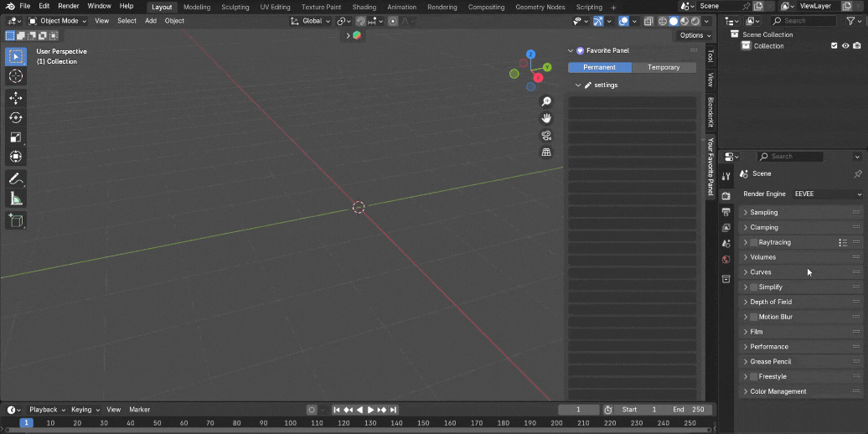Click the viewport zoom magnifier icon
Image resolution: width=868 pixels, height=434 pixels.
pyautogui.click(x=546, y=101)
